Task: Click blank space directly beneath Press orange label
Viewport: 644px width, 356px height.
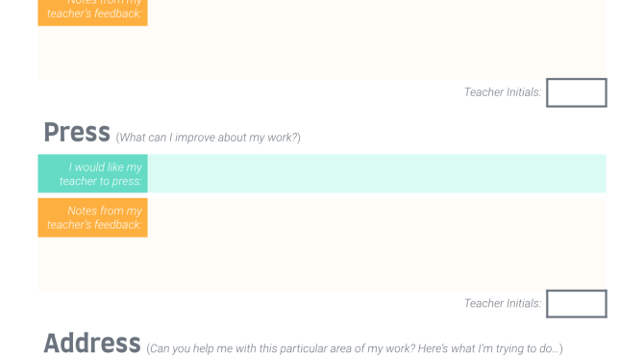Action: point(93,264)
